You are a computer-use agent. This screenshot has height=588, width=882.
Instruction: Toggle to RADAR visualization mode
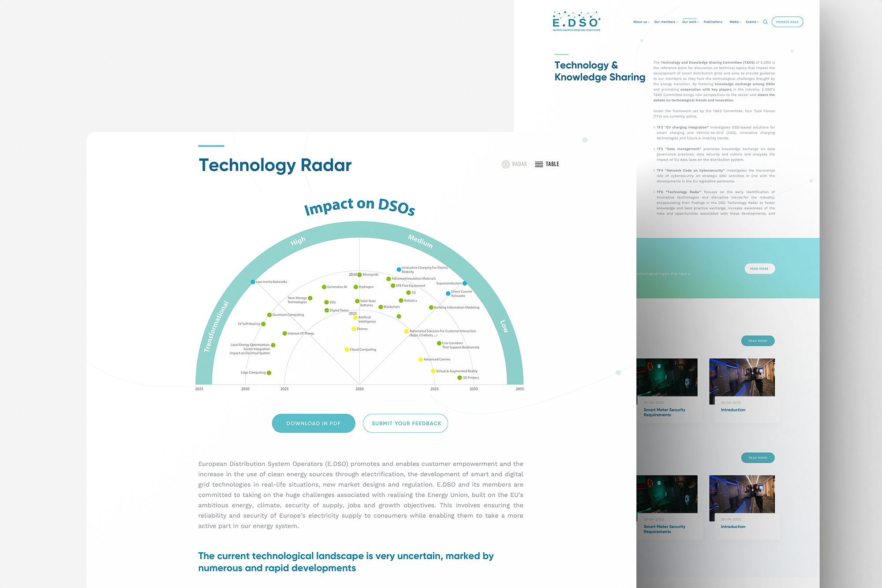coord(513,163)
